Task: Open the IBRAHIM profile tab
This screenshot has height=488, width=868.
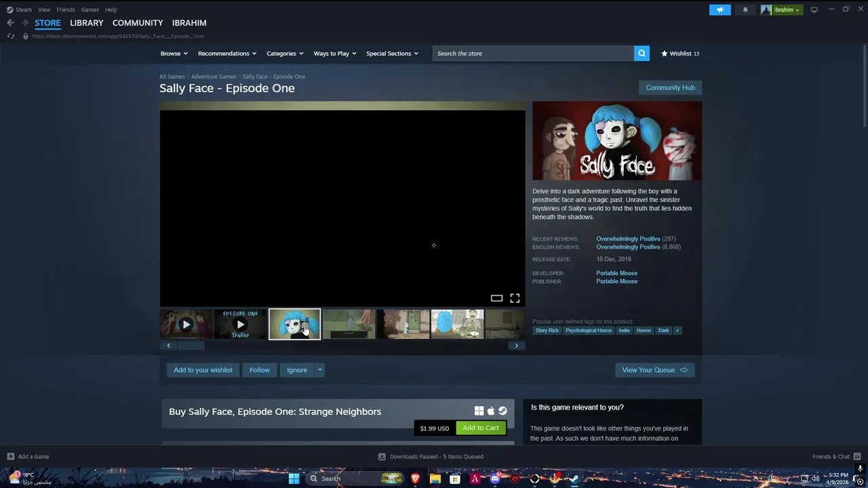Action: 189,23
